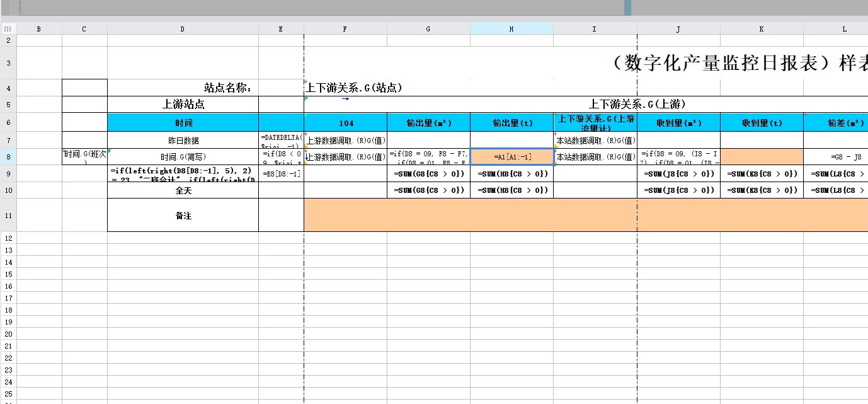Click the 上下游关系.G(上游) merged cell
The width and height of the screenshot is (868, 404).
coord(586,105)
